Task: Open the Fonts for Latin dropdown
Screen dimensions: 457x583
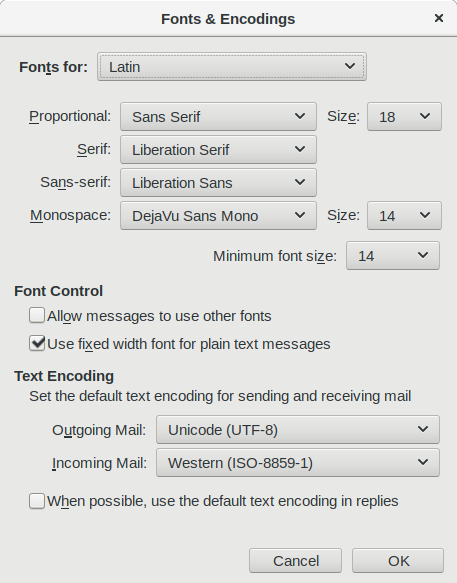Action: [x=232, y=67]
